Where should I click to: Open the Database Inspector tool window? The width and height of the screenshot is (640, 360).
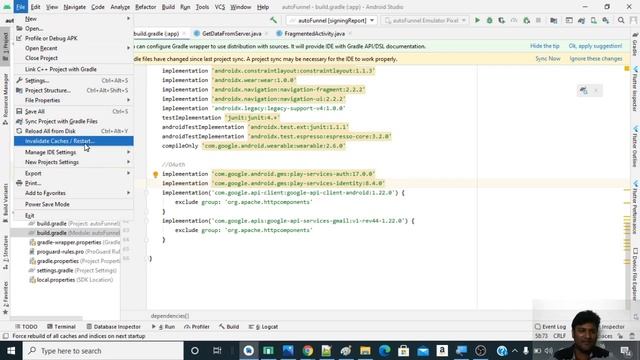tap(113, 327)
